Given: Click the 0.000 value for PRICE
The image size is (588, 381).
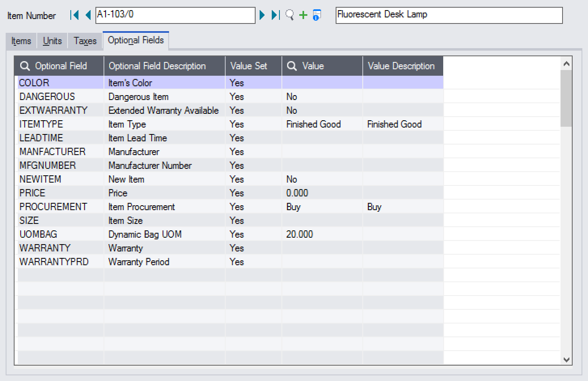Looking at the screenshot, I should [322, 193].
